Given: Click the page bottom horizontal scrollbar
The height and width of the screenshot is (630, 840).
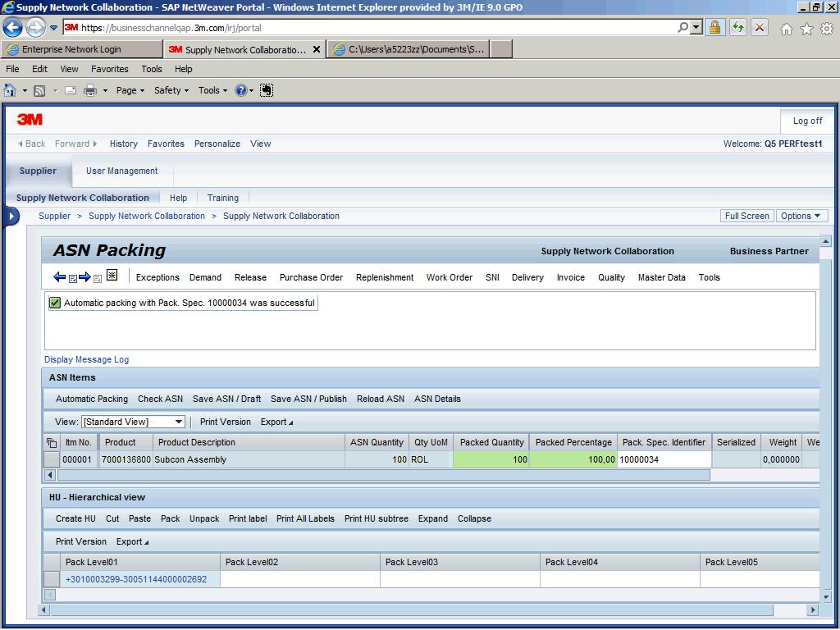Looking at the screenshot, I should 412,609.
